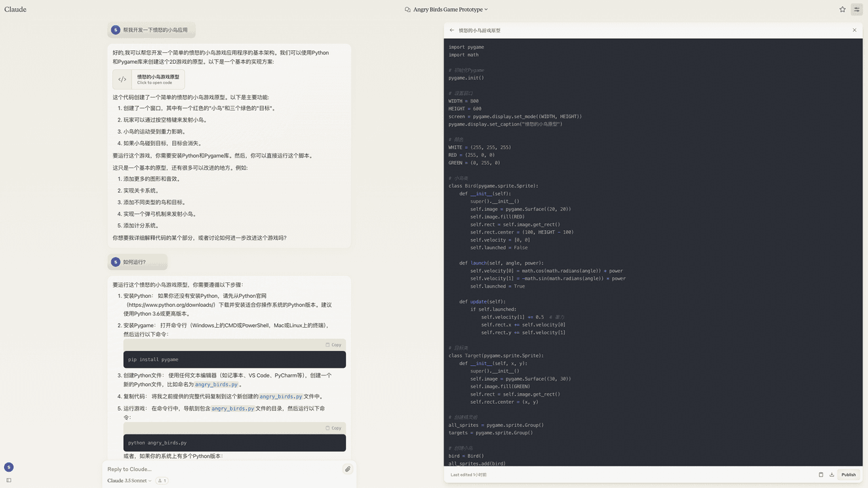Click the list item 小鸟的运动受到重力影响
Screen dimensions: 868x488
pos(154,132)
